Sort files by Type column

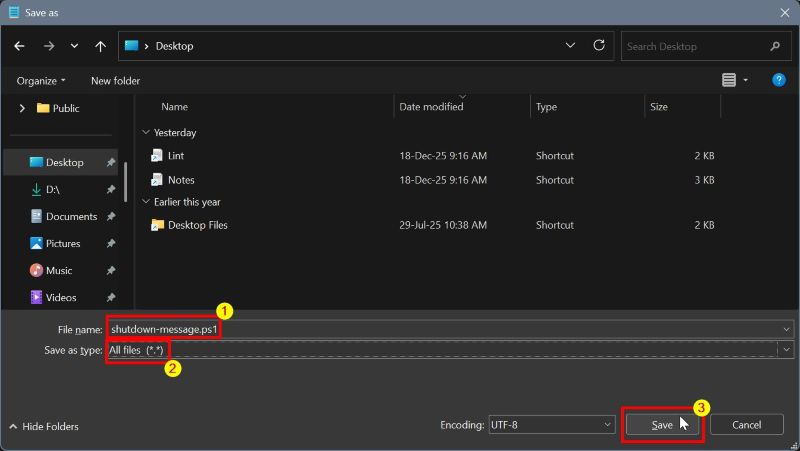pyautogui.click(x=546, y=107)
